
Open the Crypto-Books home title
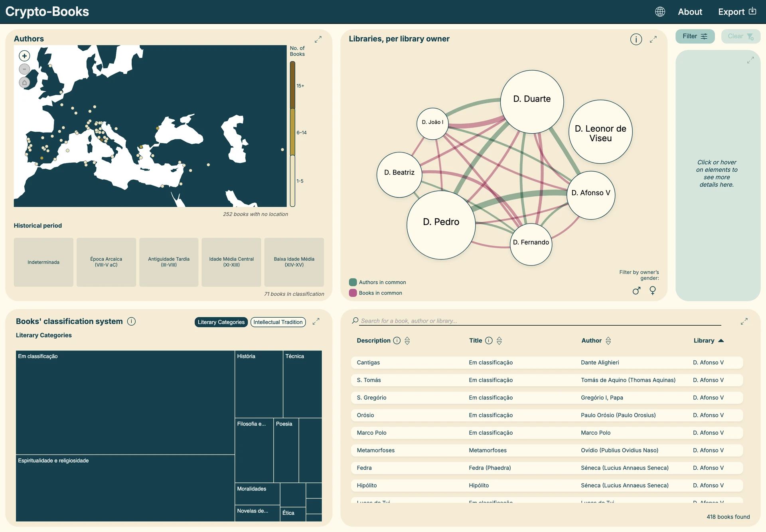[x=47, y=12]
